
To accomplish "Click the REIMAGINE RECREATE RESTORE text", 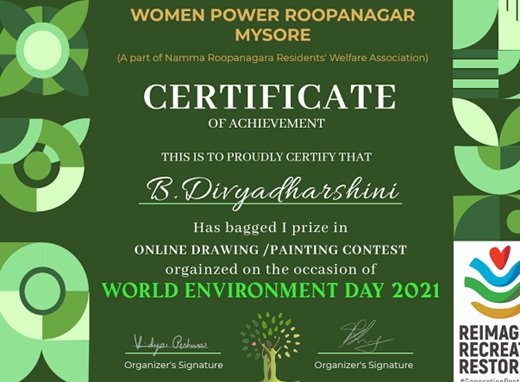I will [489, 350].
